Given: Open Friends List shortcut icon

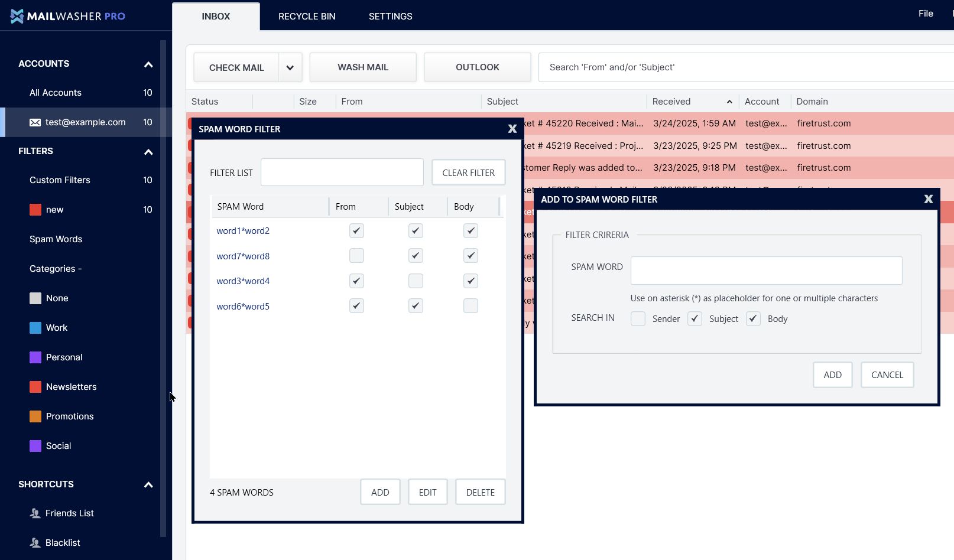Looking at the screenshot, I should point(35,513).
